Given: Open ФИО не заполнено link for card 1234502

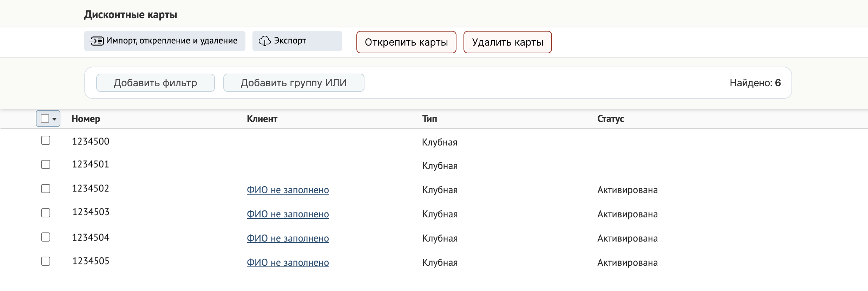Looking at the screenshot, I should tap(288, 190).
